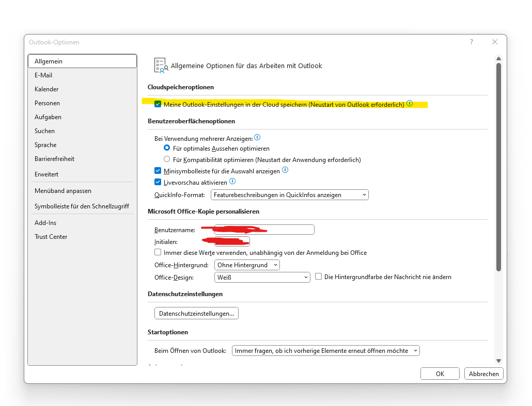The image size is (532, 406).
Task: Check 'Die Hintergrundfarbe der Nachricht nie ändern'
Action: pyautogui.click(x=318, y=277)
